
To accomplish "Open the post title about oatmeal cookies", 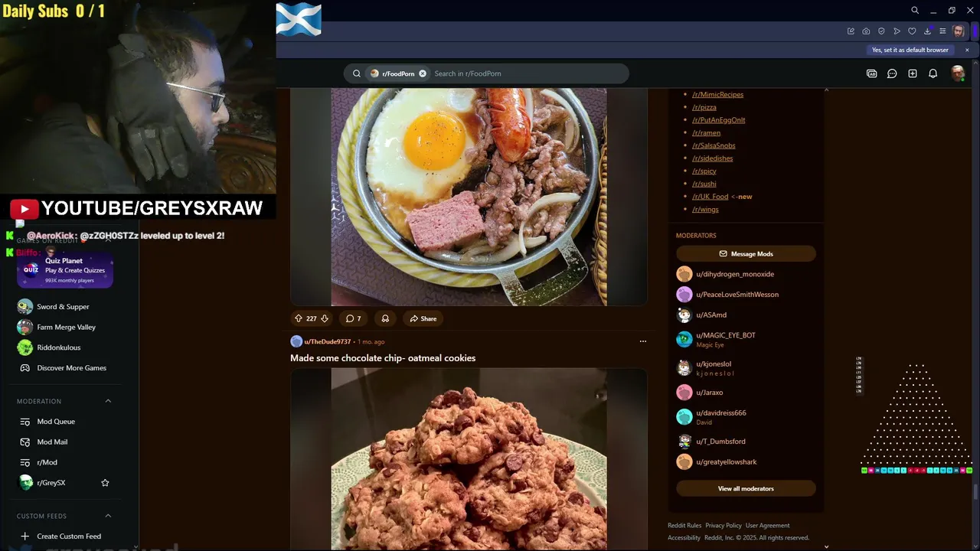I will pyautogui.click(x=383, y=358).
